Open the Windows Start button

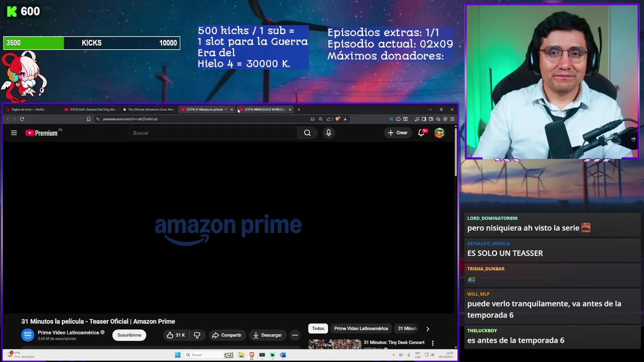point(178,355)
